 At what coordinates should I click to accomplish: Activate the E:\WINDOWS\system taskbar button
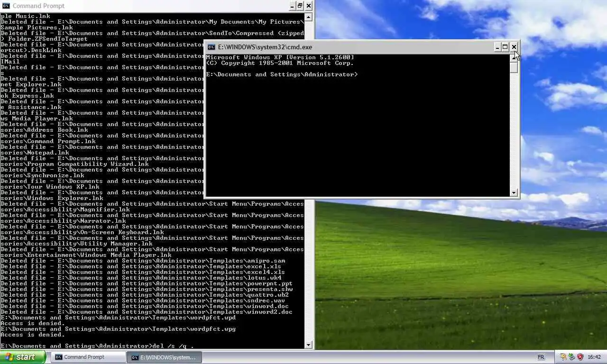coord(165,357)
